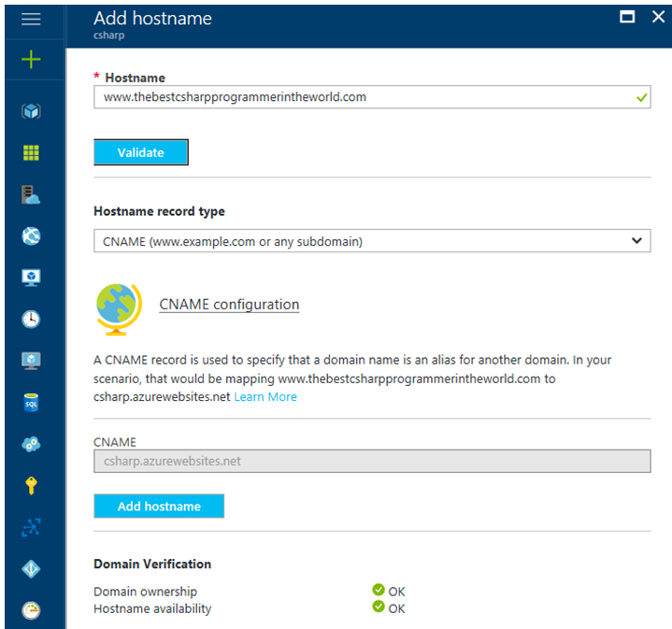This screenshot has height=629, width=672.
Task: Click the green plus New resource icon
Action: click(x=32, y=60)
